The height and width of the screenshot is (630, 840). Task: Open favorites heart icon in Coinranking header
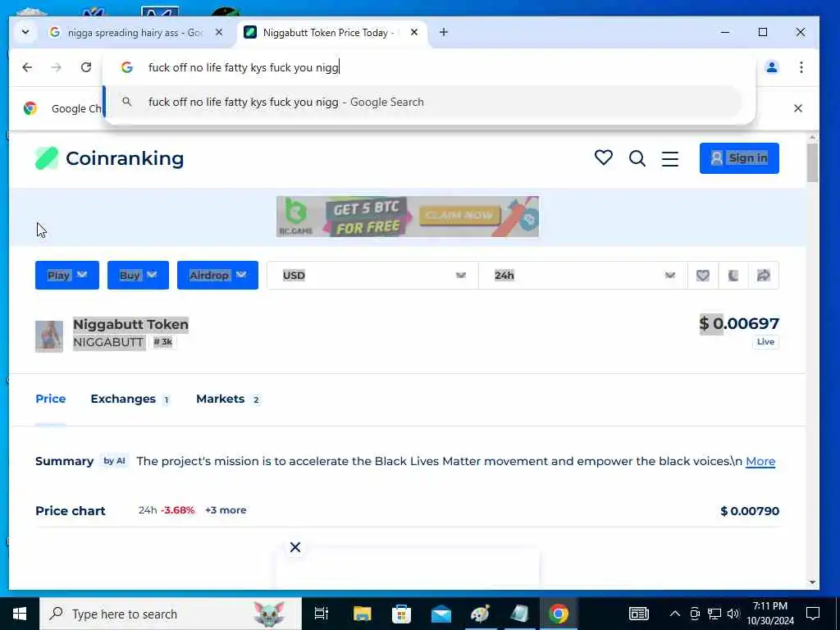[x=603, y=157]
